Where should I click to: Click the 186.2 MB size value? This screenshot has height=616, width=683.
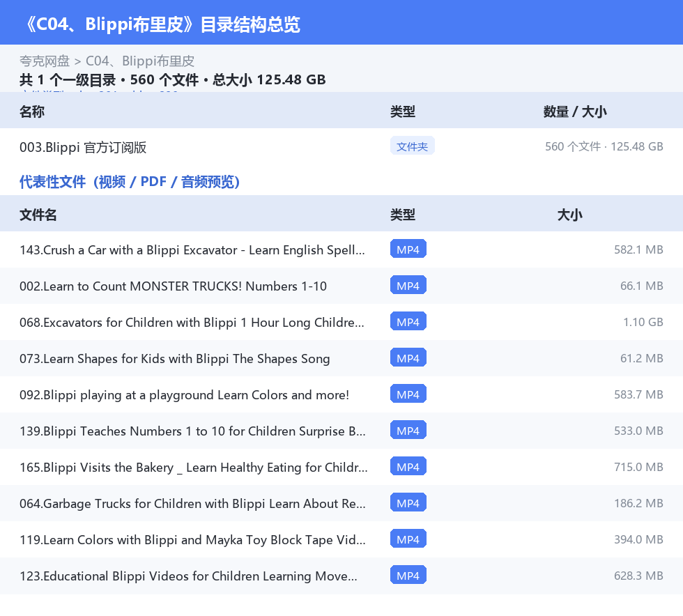638,502
